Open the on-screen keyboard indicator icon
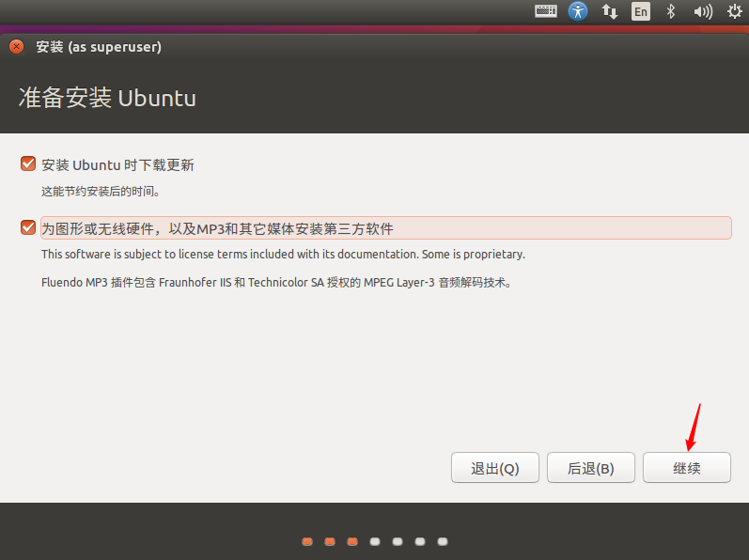The image size is (749, 560). 545,11
